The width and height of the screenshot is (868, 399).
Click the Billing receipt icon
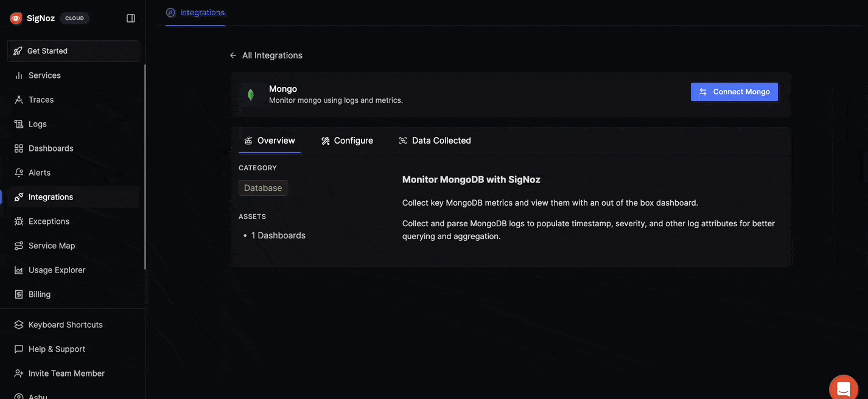[19, 294]
